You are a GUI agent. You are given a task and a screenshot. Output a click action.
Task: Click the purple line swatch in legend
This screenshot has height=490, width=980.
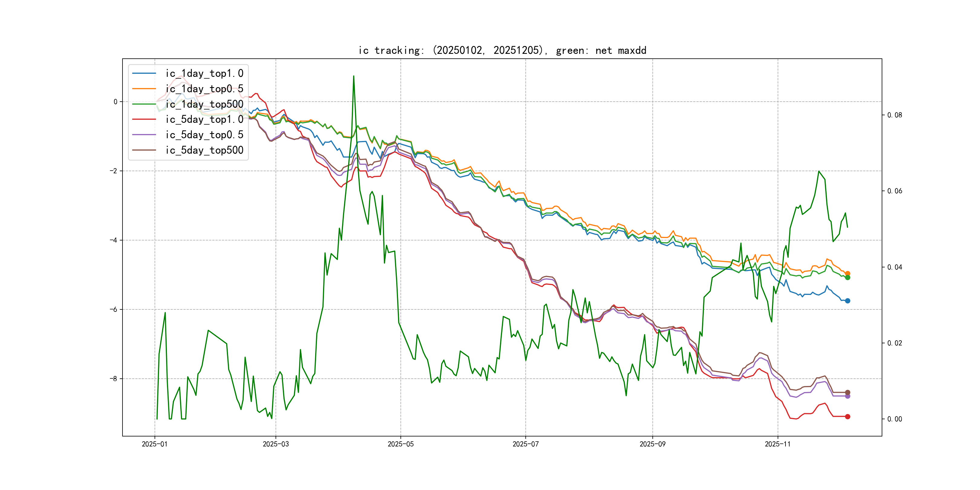click(144, 135)
